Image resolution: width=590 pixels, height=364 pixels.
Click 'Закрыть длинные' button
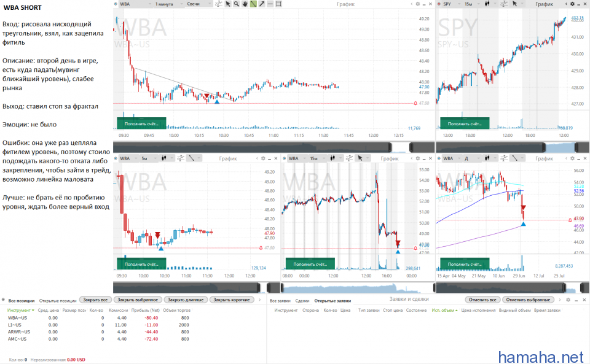pyautogui.click(x=186, y=300)
